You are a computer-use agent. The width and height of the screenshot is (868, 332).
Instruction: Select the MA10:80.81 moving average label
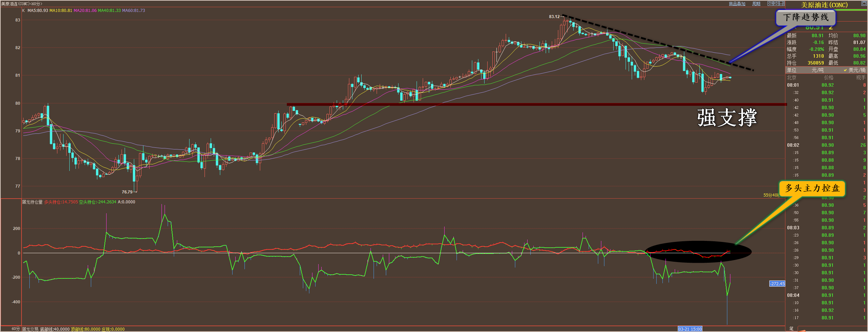click(61, 11)
